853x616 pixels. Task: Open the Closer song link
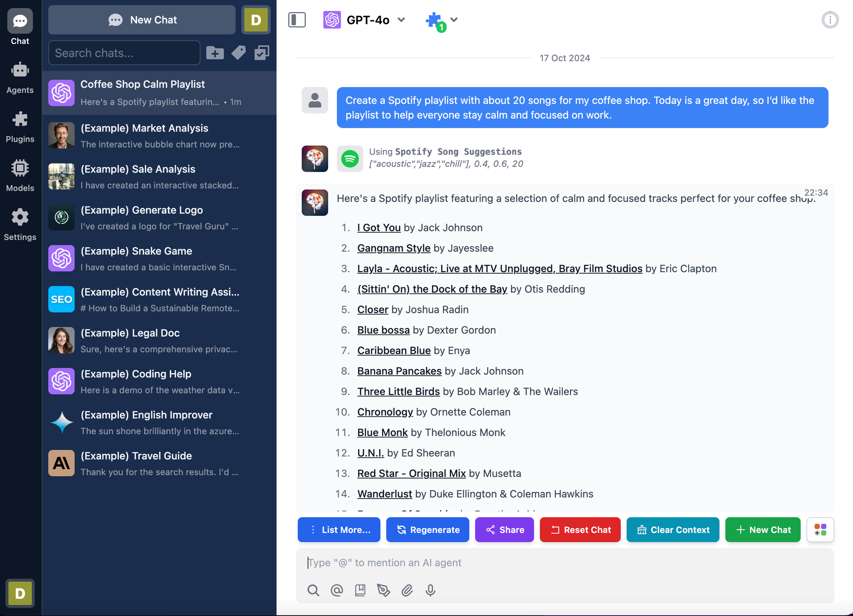pos(373,309)
